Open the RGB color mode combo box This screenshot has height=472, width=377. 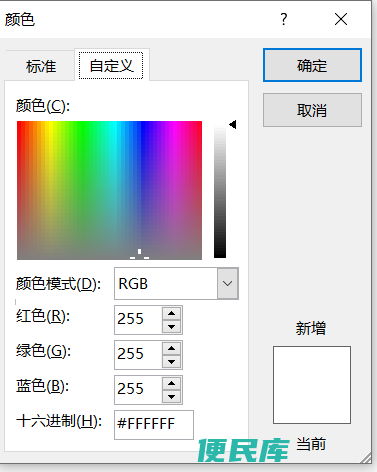click(176, 283)
